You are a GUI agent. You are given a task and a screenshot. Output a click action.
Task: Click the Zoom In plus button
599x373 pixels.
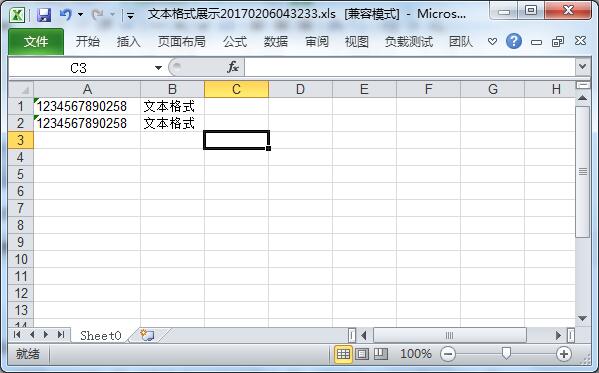pos(564,354)
